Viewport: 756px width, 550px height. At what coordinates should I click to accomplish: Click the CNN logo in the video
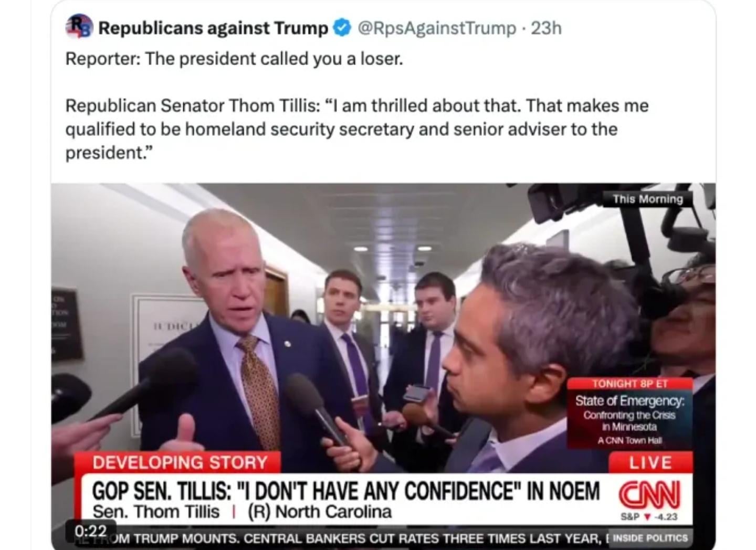pos(649,494)
